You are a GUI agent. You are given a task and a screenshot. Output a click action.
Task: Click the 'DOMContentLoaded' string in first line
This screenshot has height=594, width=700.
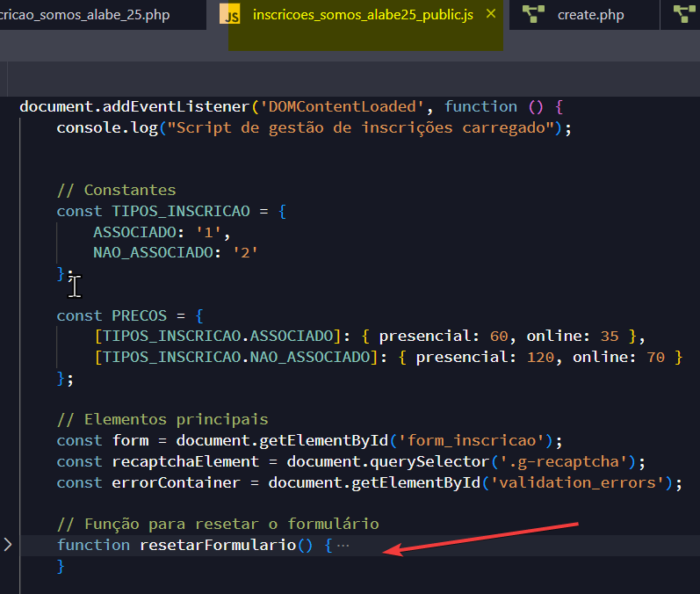[x=342, y=106]
